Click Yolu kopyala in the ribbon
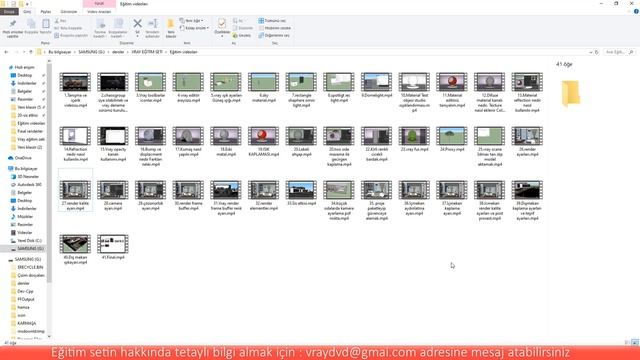Viewport: 640px width, 360px height. coord(68,28)
